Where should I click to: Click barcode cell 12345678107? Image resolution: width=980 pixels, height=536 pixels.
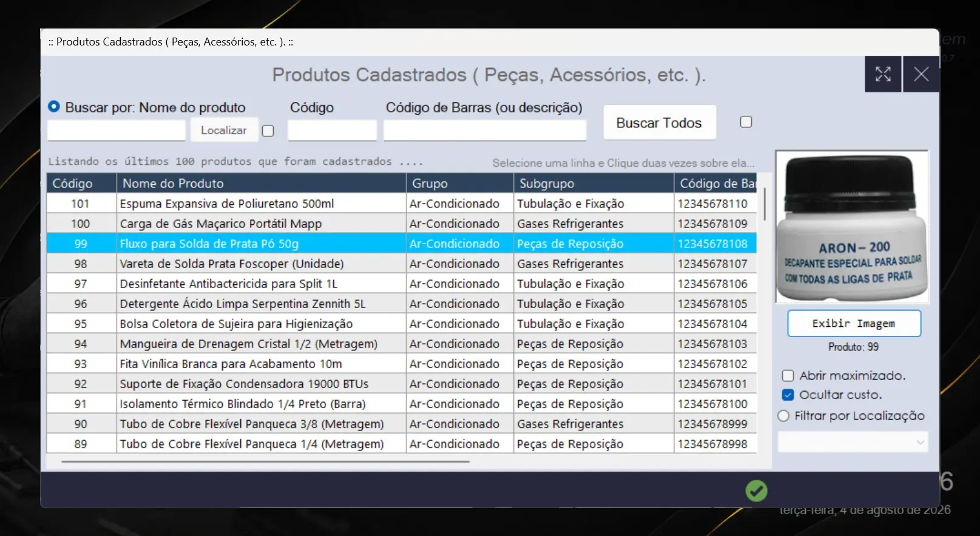coord(715,263)
